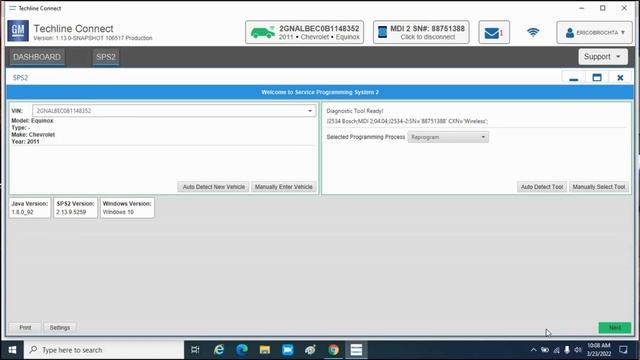Screen dimensions: 640x360
Task: Click the taskbar search box
Action: [x=104, y=350]
